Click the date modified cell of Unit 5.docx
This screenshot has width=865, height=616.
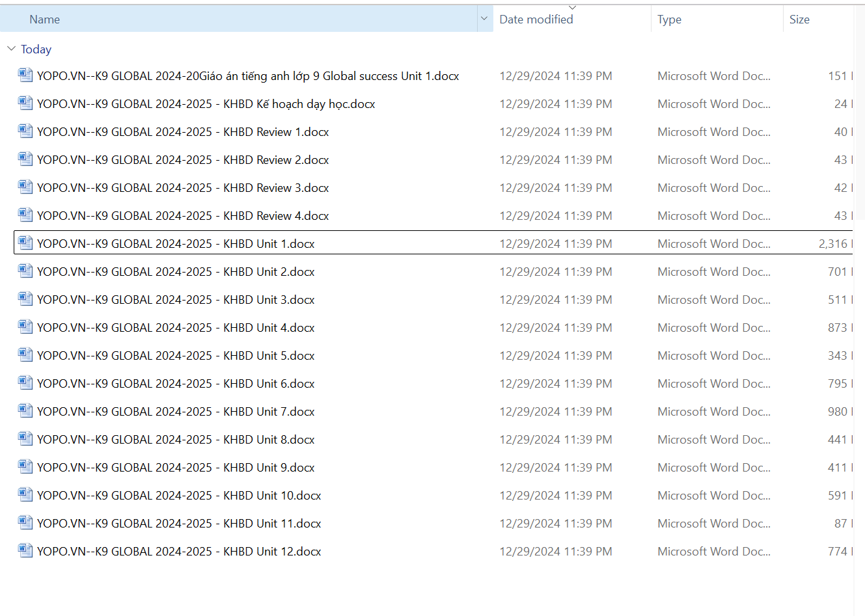click(556, 356)
